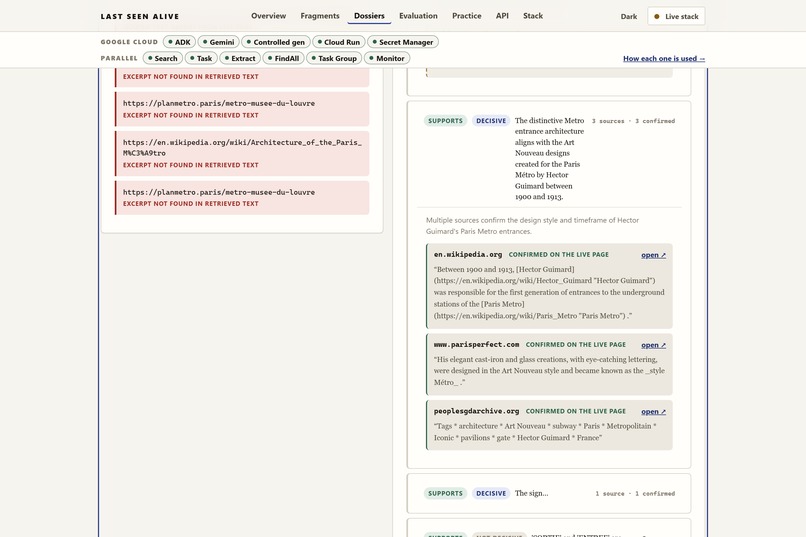Screen dimensions: 806x537
Task: Select the ADK chip
Action: [x=179, y=42]
